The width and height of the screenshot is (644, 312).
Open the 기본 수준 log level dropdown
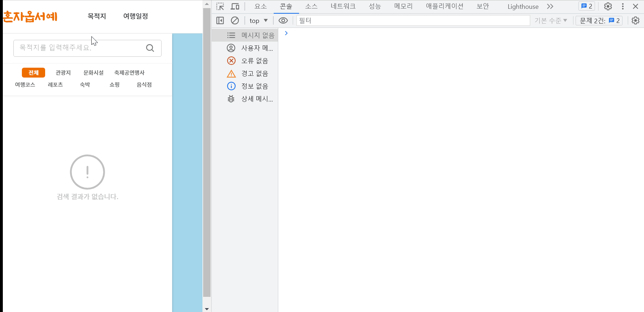click(x=551, y=20)
